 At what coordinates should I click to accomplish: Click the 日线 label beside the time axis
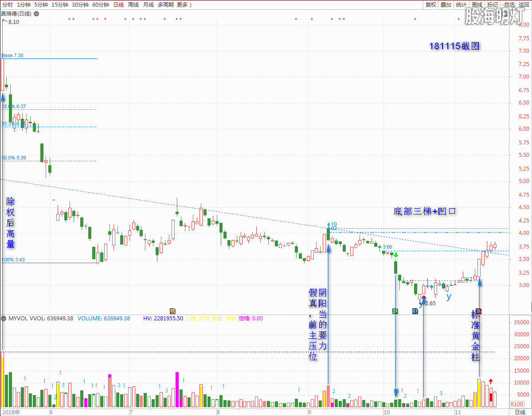(520, 412)
